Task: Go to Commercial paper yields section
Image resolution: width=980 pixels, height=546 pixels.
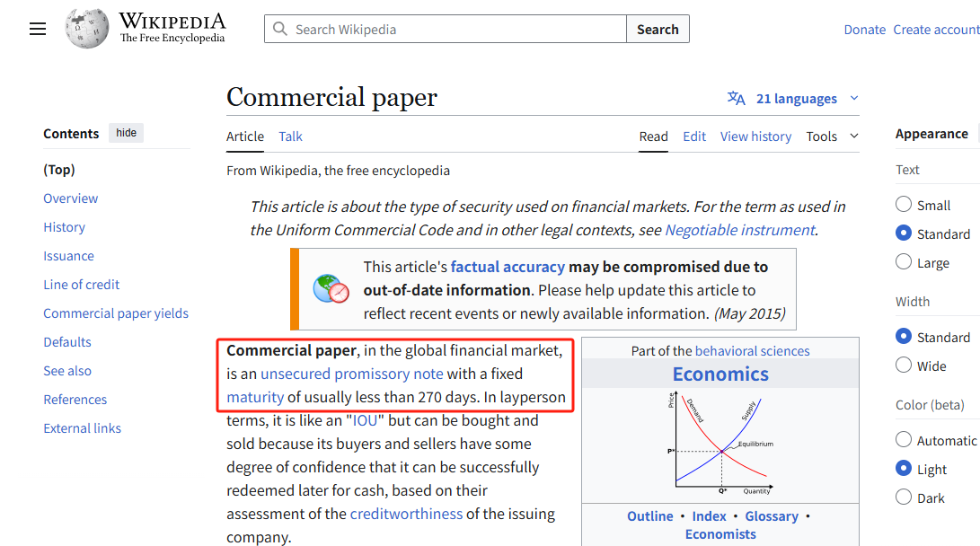Action: [116, 313]
